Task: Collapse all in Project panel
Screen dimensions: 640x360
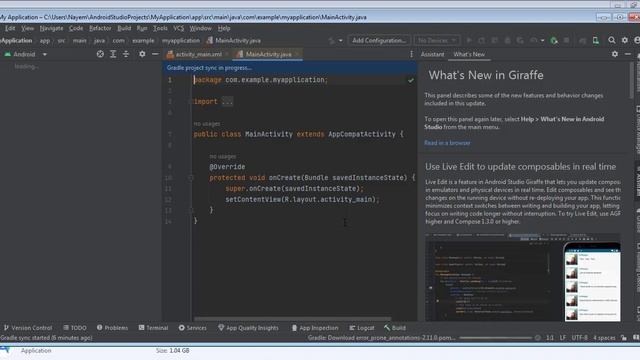Action: tap(126, 54)
